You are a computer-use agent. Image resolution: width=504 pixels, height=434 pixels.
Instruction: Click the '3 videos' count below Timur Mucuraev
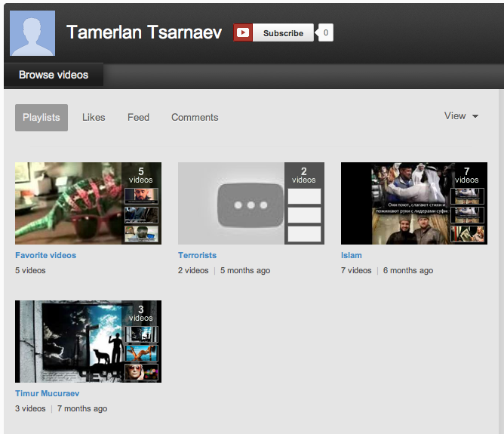click(x=30, y=408)
